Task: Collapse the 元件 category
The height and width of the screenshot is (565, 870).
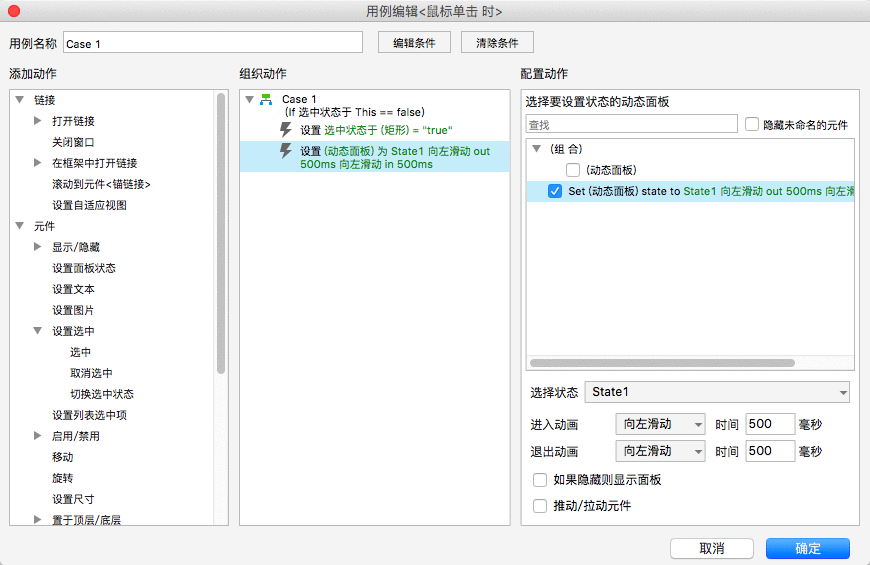Action: pos(20,226)
